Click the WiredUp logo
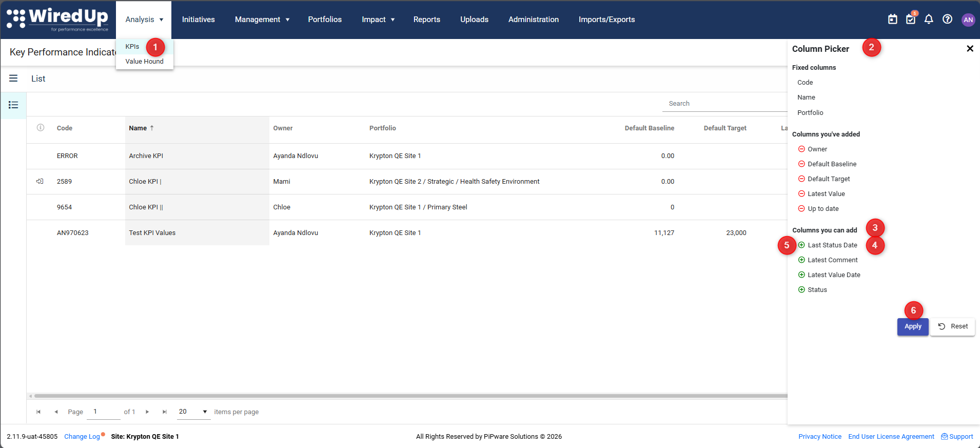 (57, 20)
